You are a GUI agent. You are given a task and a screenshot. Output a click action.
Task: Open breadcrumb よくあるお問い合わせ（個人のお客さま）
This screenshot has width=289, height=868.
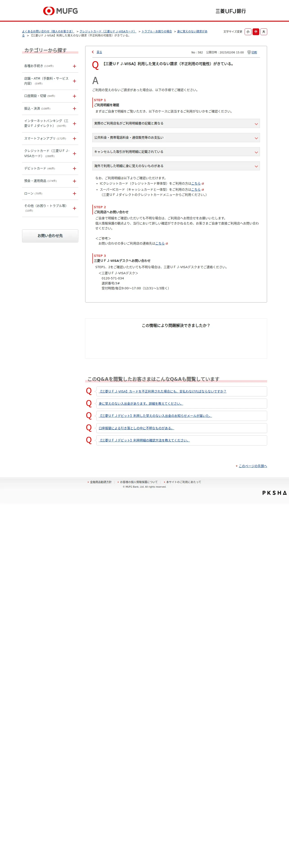48,31
